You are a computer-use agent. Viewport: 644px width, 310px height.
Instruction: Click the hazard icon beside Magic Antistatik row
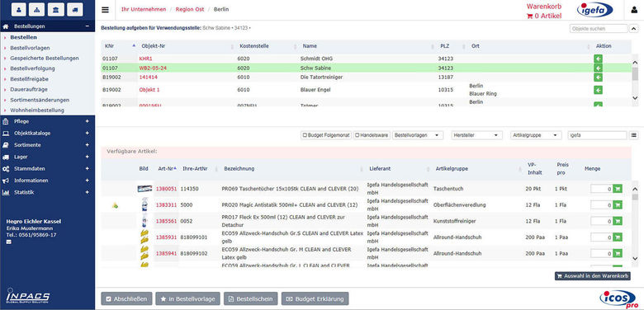pyautogui.click(x=116, y=205)
